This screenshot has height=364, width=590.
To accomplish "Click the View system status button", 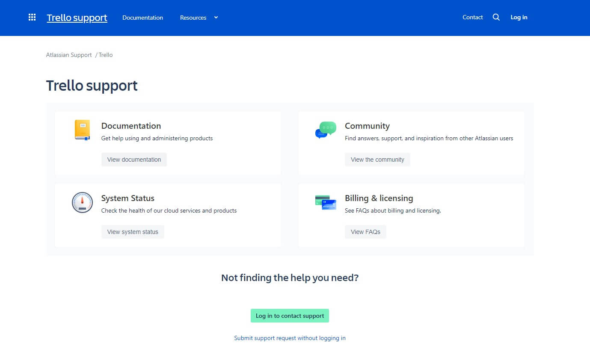I will click(133, 232).
